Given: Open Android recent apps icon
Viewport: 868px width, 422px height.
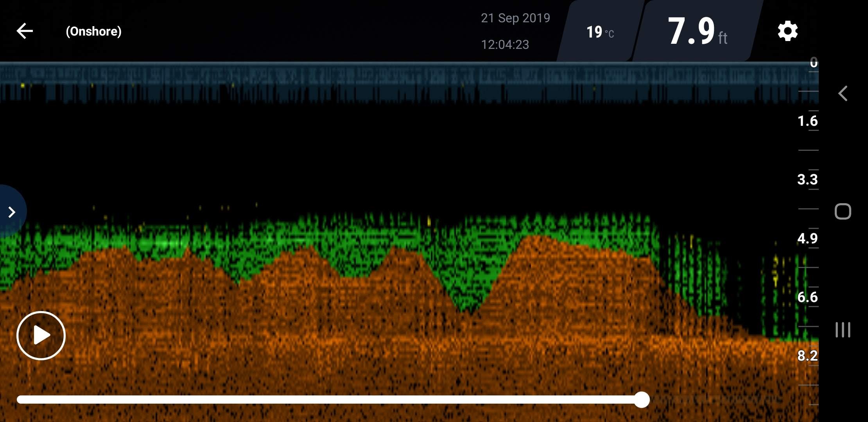Looking at the screenshot, I should click(x=843, y=330).
